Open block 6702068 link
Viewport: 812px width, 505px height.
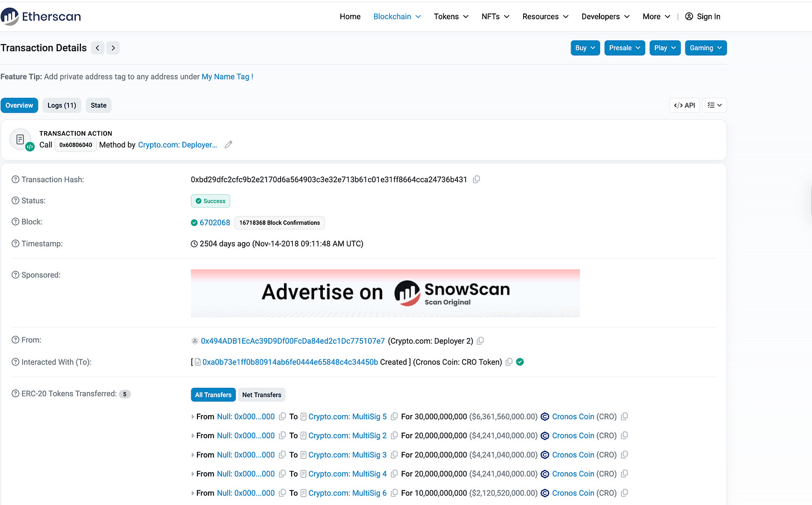pos(215,223)
